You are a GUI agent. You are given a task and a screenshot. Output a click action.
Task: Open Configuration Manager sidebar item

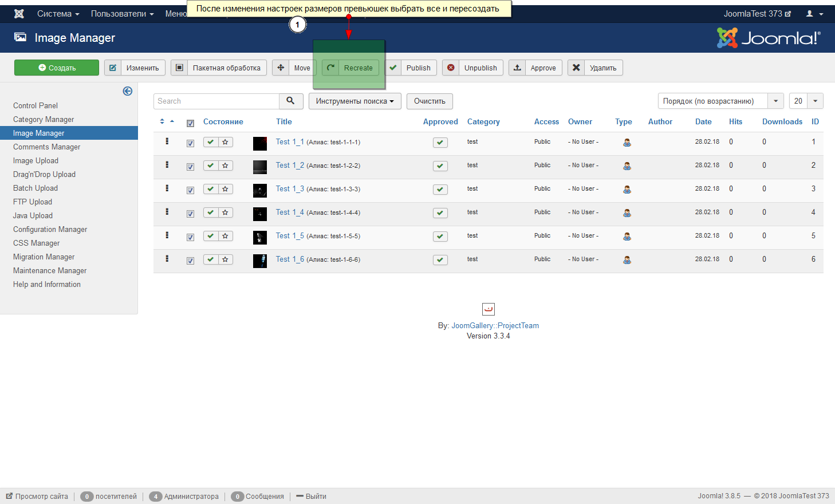(x=50, y=229)
